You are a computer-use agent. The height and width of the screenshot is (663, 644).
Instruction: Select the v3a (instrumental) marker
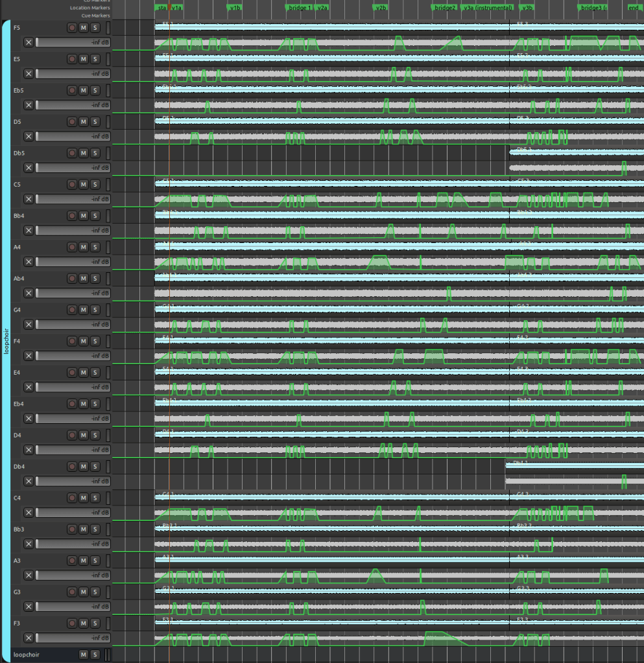(x=488, y=8)
